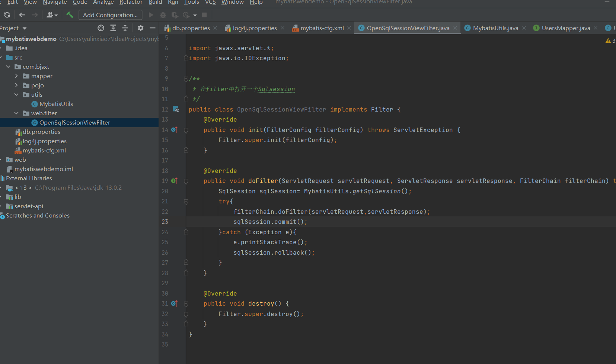Click the Debug bug icon
Screen dimensions: 616x364
[163, 15]
